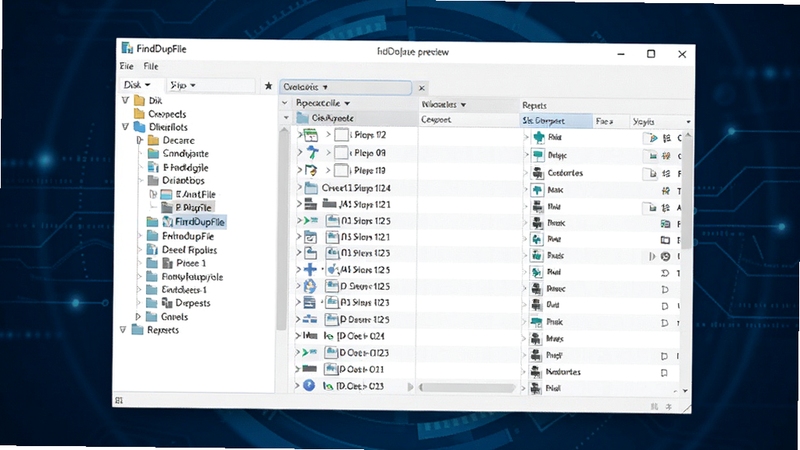This screenshot has width=800, height=450.
Task: Expand the Creet1 Siyp 1124 row
Action: click(x=299, y=188)
